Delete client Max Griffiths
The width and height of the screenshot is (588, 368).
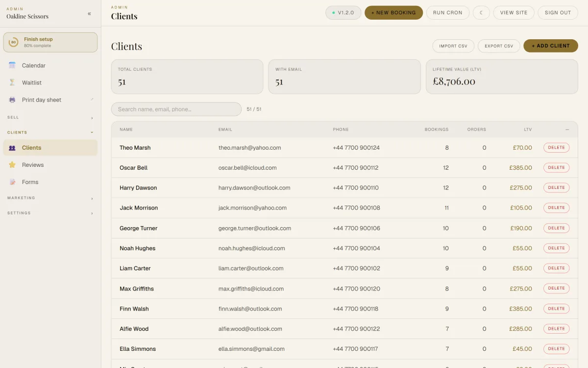(x=557, y=289)
